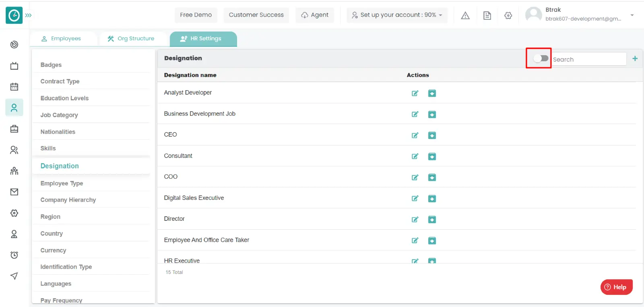This screenshot has height=307, width=644.
Task: Open the alarm clock icon in sidebar
Action: pos(14,255)
